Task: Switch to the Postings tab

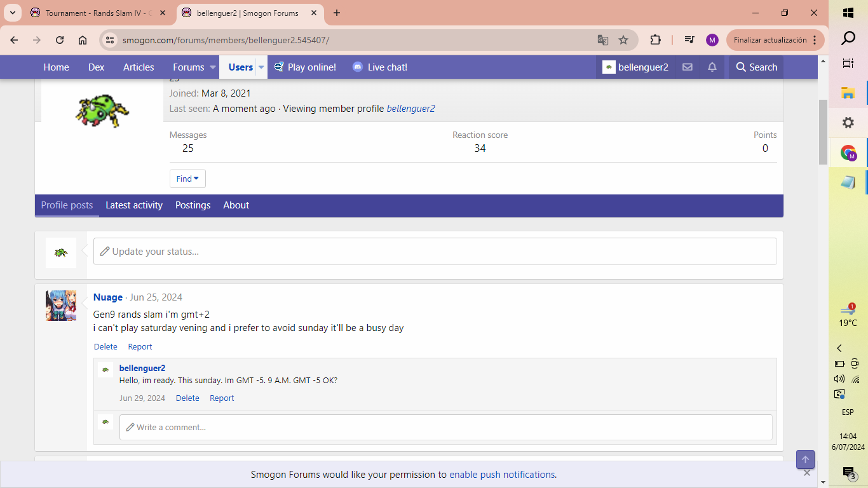Action: pyautogui.click(x=193, y=205)
